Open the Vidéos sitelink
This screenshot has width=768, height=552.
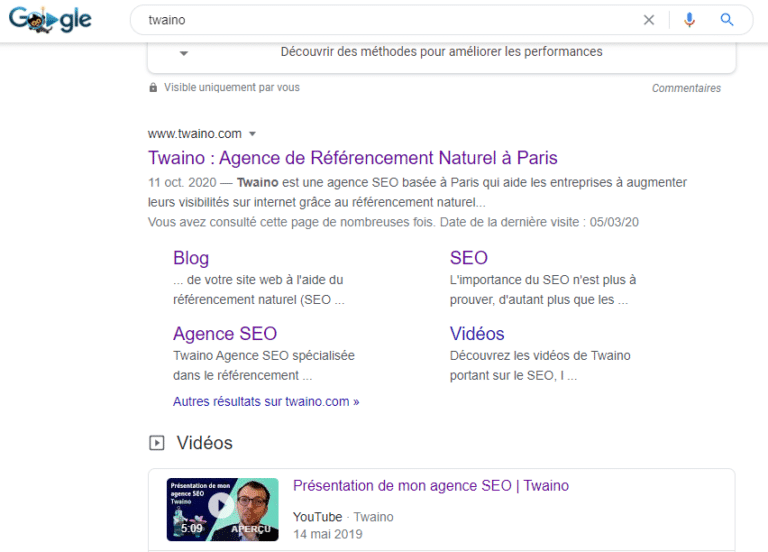[477, 334]
